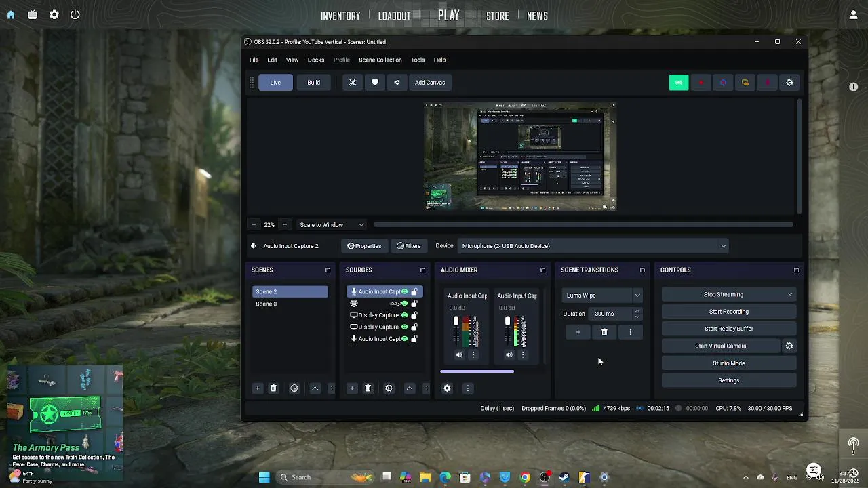Screen dimensions: 868x488
Task: Expand Stop Streaming dropdown arrow
Action: pos(790,295)
